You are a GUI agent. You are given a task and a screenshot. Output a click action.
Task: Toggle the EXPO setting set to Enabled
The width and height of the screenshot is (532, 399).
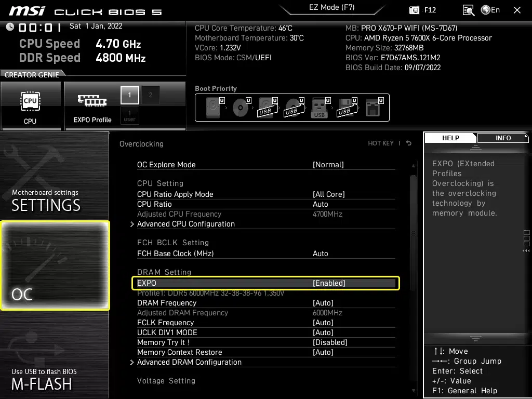coord(329,283)
